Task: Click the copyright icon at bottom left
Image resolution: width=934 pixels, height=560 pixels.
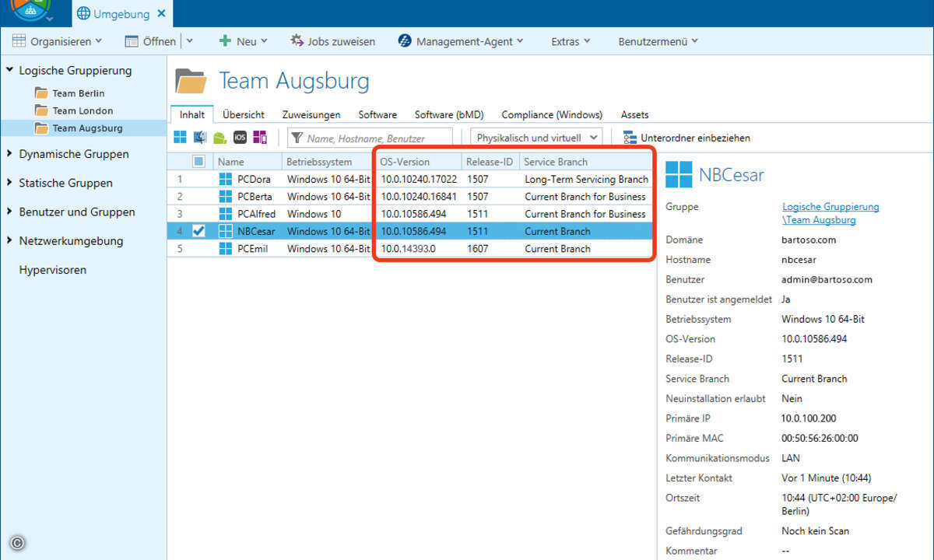Action: [x=18, y=543]
